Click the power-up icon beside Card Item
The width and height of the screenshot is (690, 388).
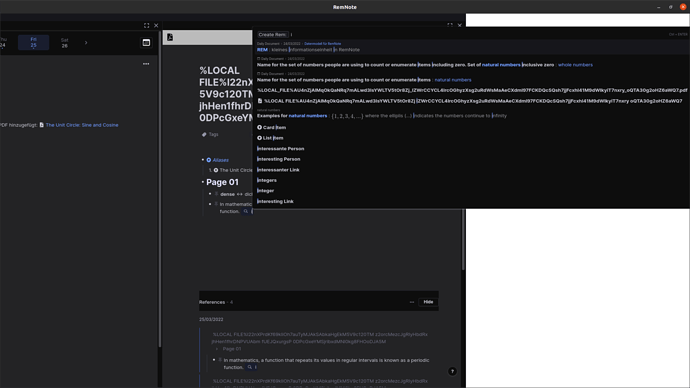point(259,128)
